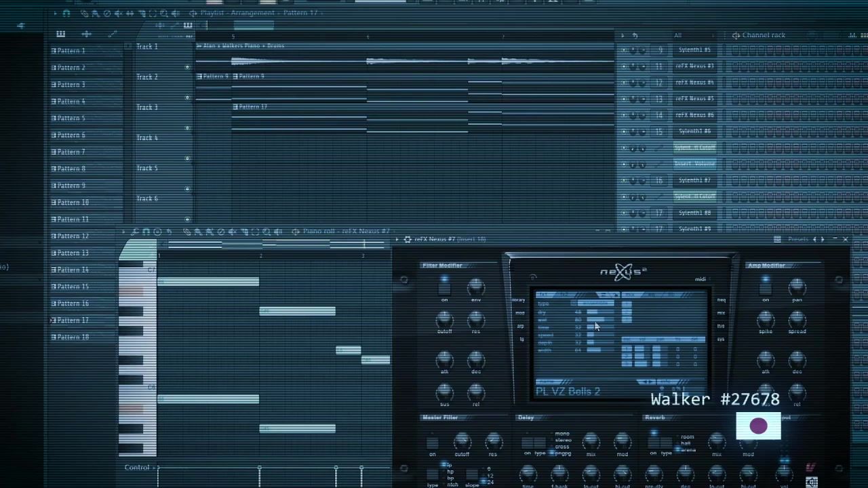Select the Playlist pencil draw tool
This screenshot has height=488, width=868.
(x=85, y=14)
